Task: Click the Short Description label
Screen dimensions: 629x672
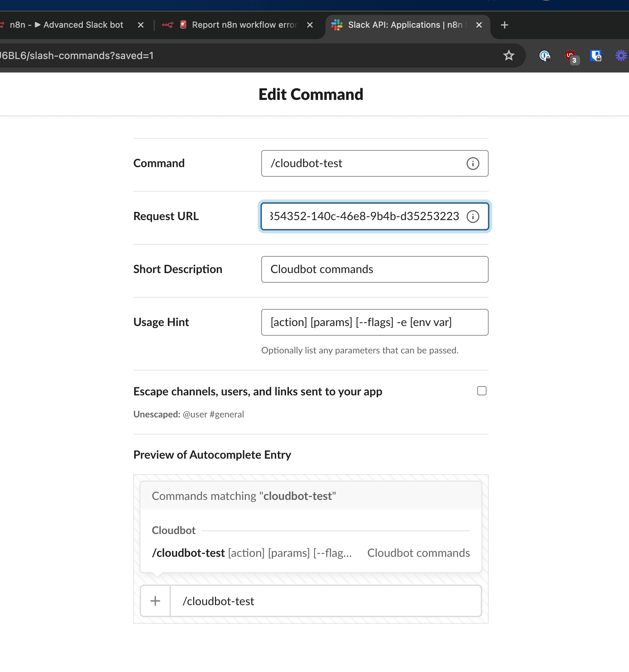Action: (x=178, y=269)
